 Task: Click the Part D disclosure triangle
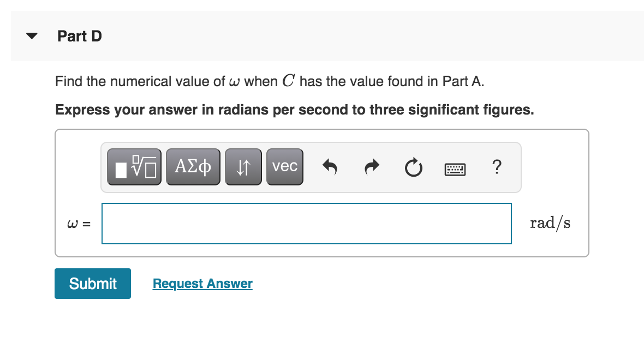click(31, 35)
